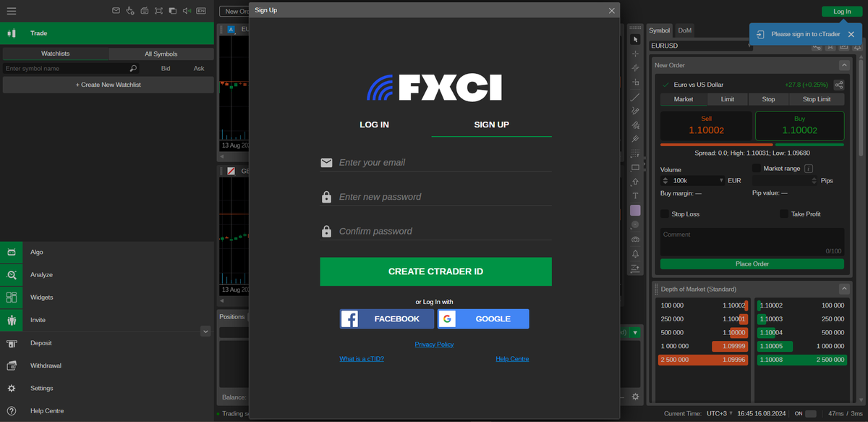Share the Euro vs US Dollar symbol

[839, 85]
